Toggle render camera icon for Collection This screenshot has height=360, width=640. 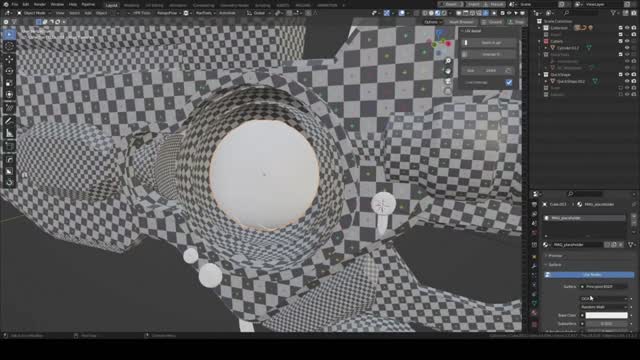click(634, 28)
